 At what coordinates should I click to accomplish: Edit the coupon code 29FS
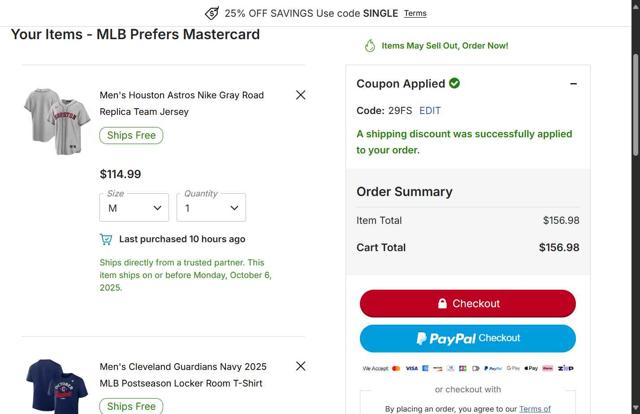click(430, 110)
